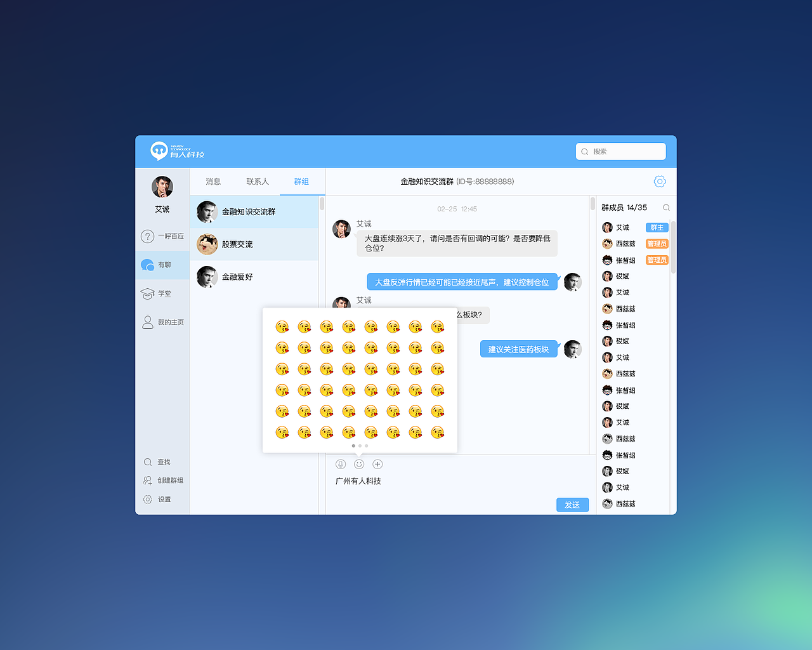Switch to the 消息 tab
The height and width of the screenshot is (650, 812).
tap(213, 182)
